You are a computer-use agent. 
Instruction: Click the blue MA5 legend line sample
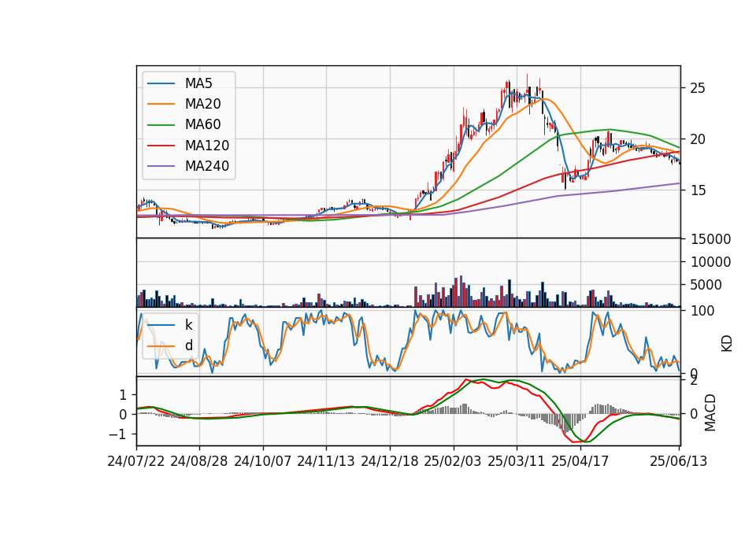161,83
